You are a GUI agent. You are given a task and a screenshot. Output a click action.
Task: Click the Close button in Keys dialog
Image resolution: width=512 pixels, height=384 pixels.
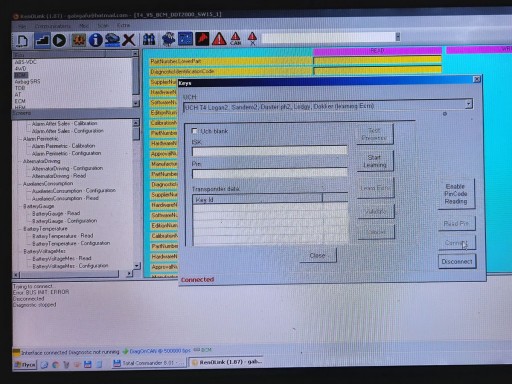click(317, 256)
